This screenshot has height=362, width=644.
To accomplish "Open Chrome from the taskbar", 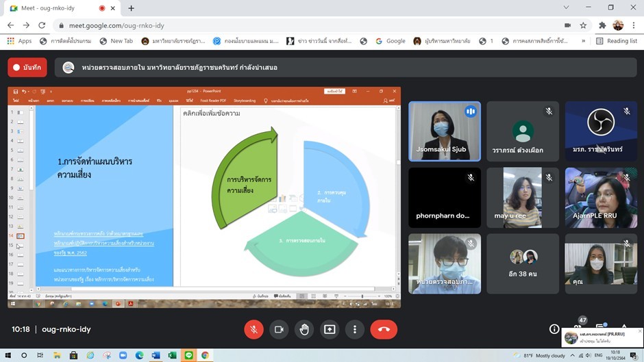I will [205, 355].
